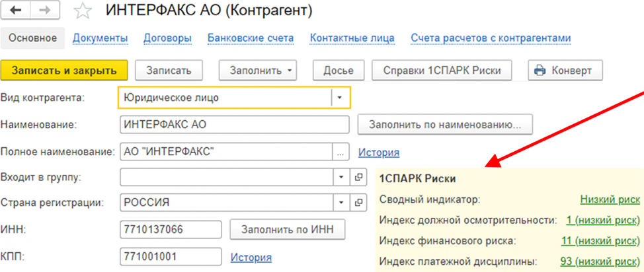Add to favorites with the star icon
Viewport: 644px width, 272px height.
pyautogui.click(x=82, y=11)
